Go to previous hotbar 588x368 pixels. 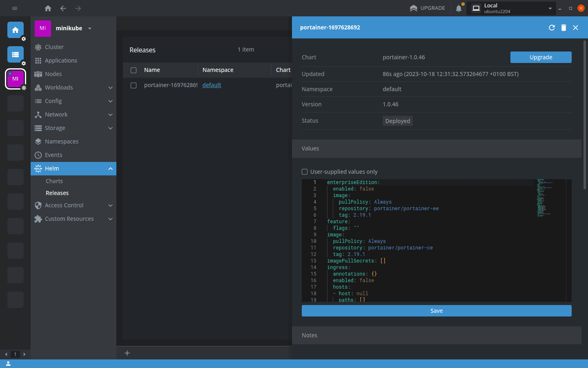(x=6, y=354)
